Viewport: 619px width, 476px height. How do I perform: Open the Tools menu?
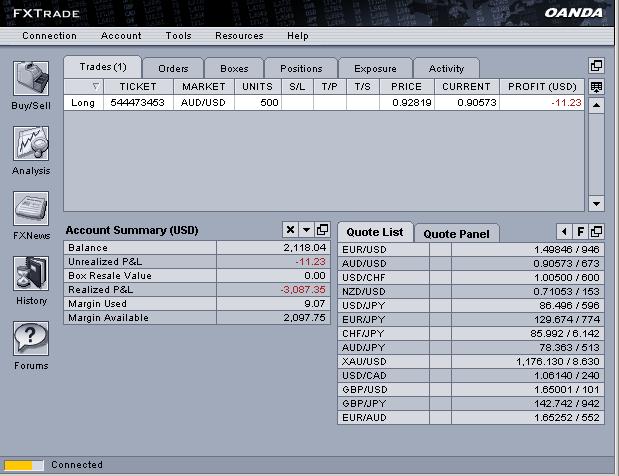[x=178, y=36]
